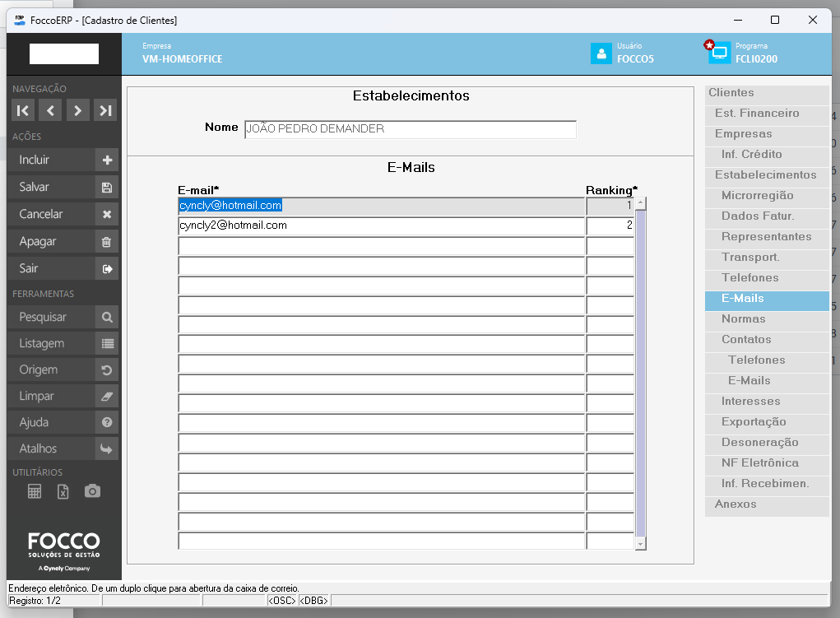Click the Programa monitor icon
The width and height of the screenshot is (840, 618).
[719, 53]
